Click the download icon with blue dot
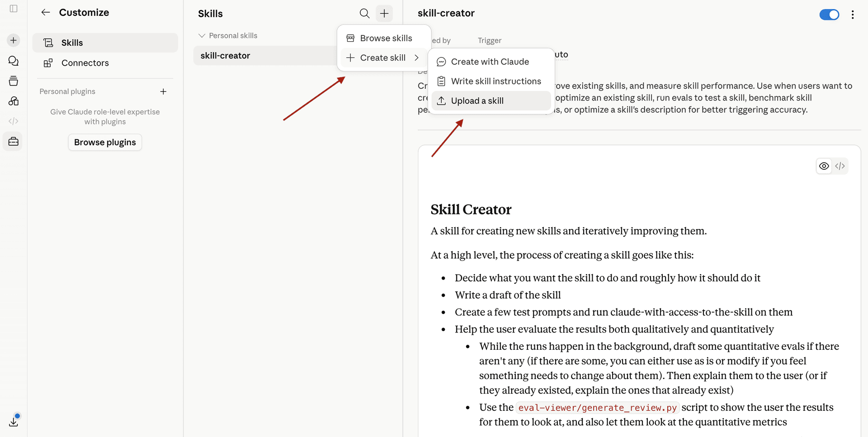 click(14, 421)
